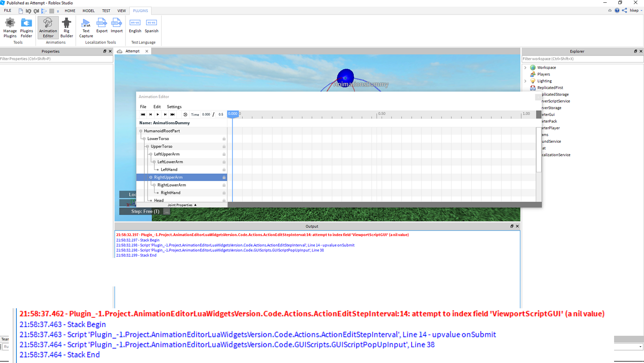
Task: Toggle the lock on the RightLowerArm joint
Action: 224,185
